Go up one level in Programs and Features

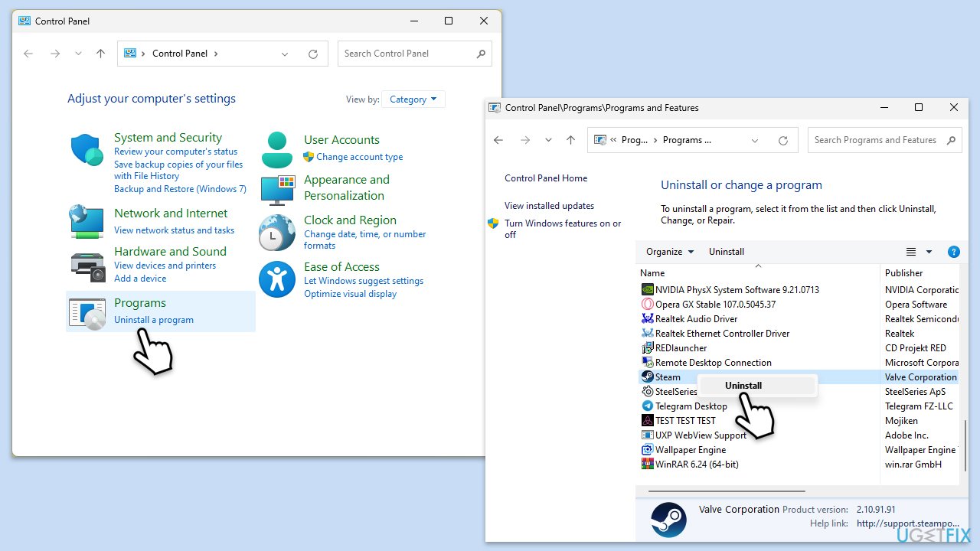point(570,140)
